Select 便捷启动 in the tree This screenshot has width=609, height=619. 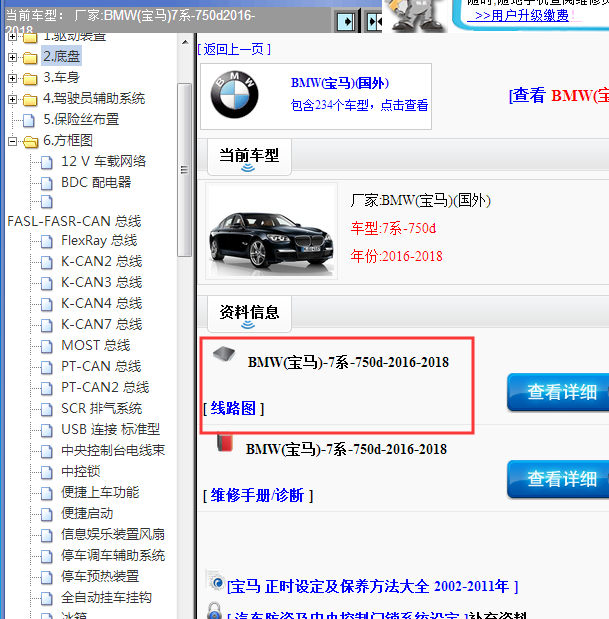coord(87,513)
